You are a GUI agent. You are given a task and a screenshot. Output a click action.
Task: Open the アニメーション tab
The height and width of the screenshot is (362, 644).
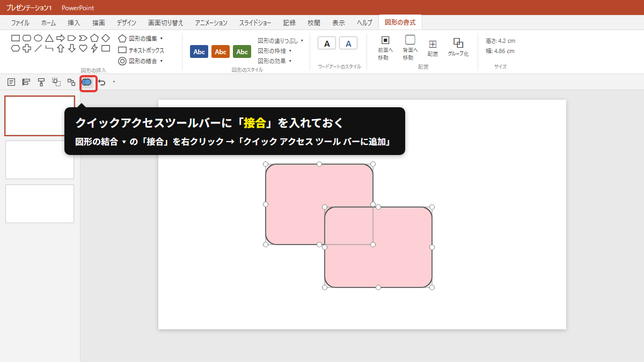[x=211, y=23]
